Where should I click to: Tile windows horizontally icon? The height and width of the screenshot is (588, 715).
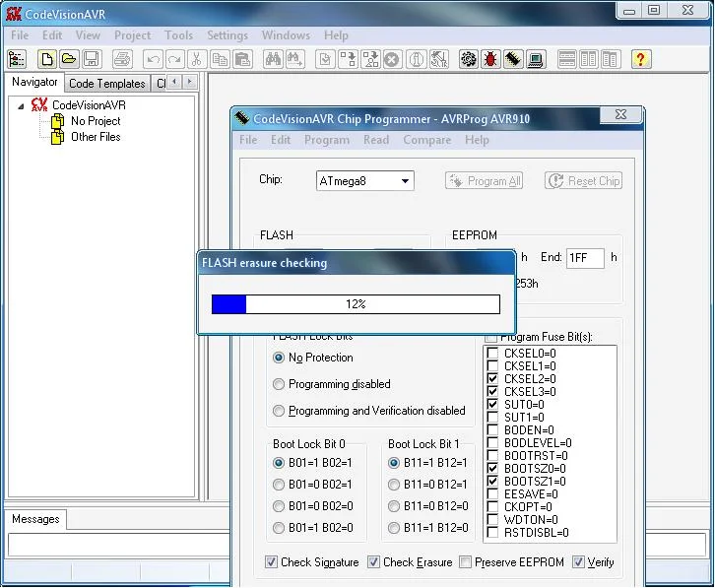click(567, 59)
